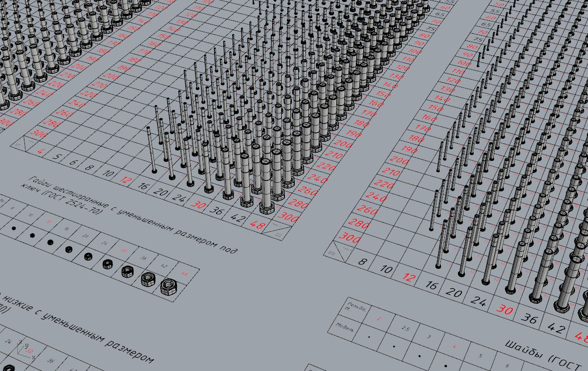Image resolution: width=588 pixels, height=371 pixels.
Task: Select the washer dot under red label 2
Action: point(369,337)
